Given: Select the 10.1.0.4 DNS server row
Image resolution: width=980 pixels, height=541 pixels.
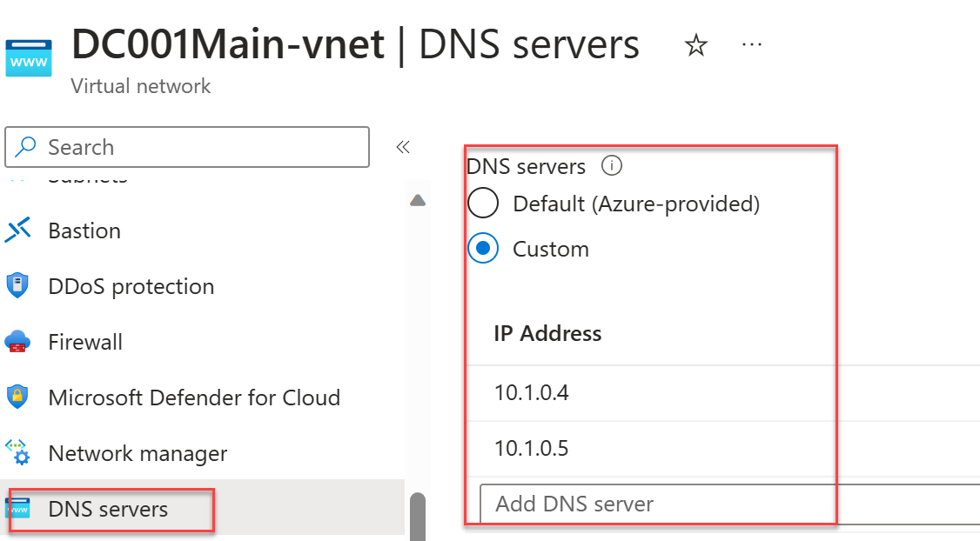Looking at the screenshot, I should [x=723, y=393].
